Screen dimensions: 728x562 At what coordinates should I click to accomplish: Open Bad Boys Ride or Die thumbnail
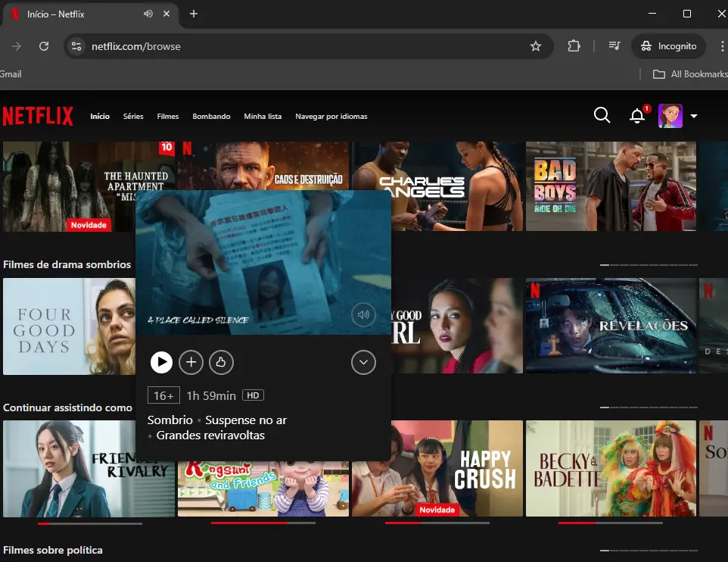coord(611,186)
